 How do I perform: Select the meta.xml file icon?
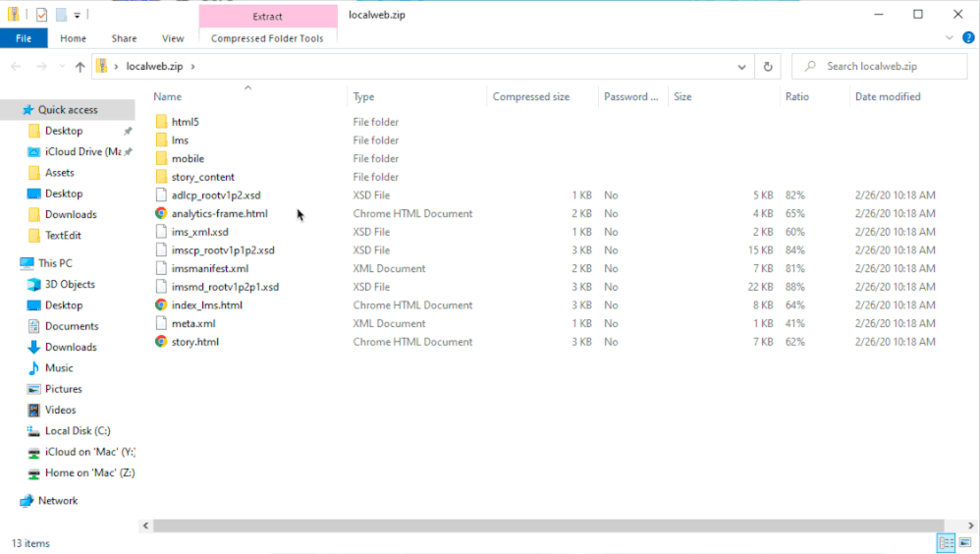[x=161, y=323]
